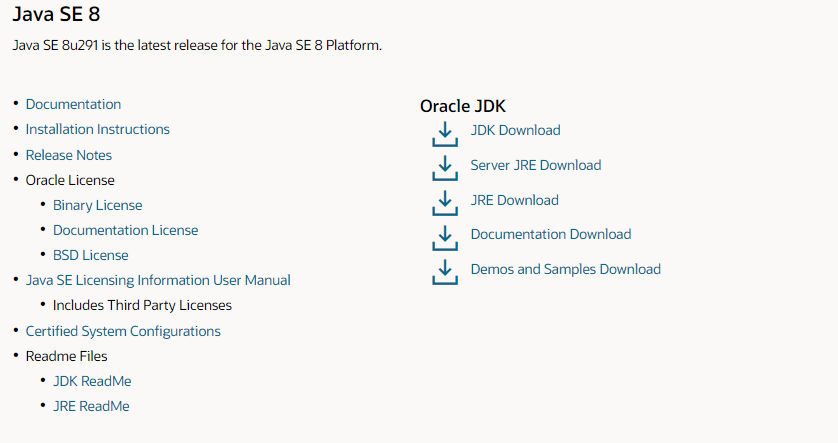The height and width of the screenshot is (443, 838).
Task: Click the download icon beside Documentation Download
Action: tap(445, 237)
